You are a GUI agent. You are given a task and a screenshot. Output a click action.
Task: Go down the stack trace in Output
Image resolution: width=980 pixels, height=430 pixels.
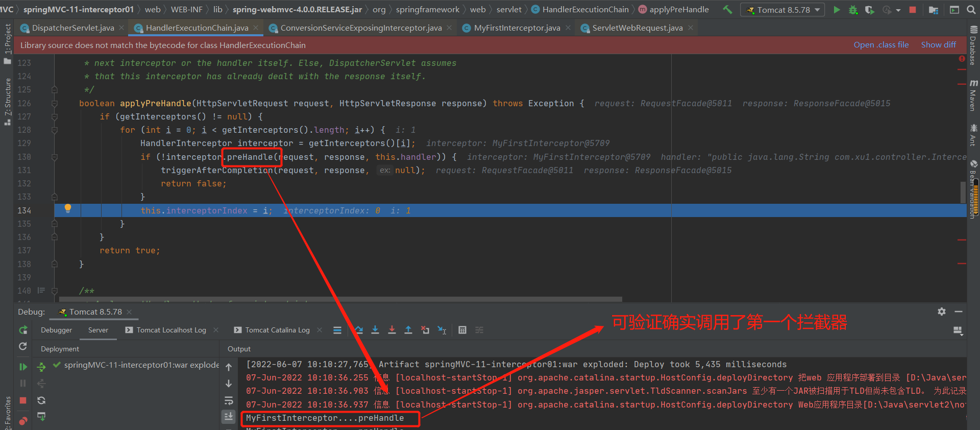(x=229, y=384)
